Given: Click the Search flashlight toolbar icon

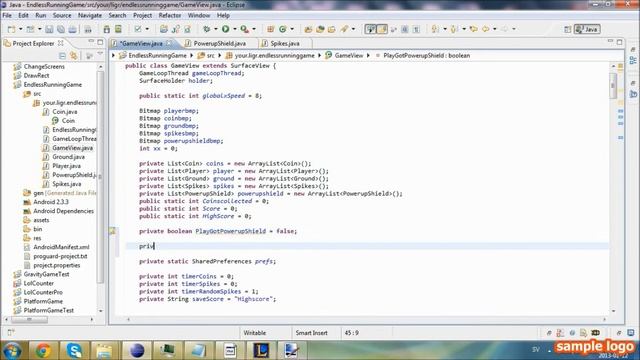Looking at the screenshot, I should click(344, 29).
